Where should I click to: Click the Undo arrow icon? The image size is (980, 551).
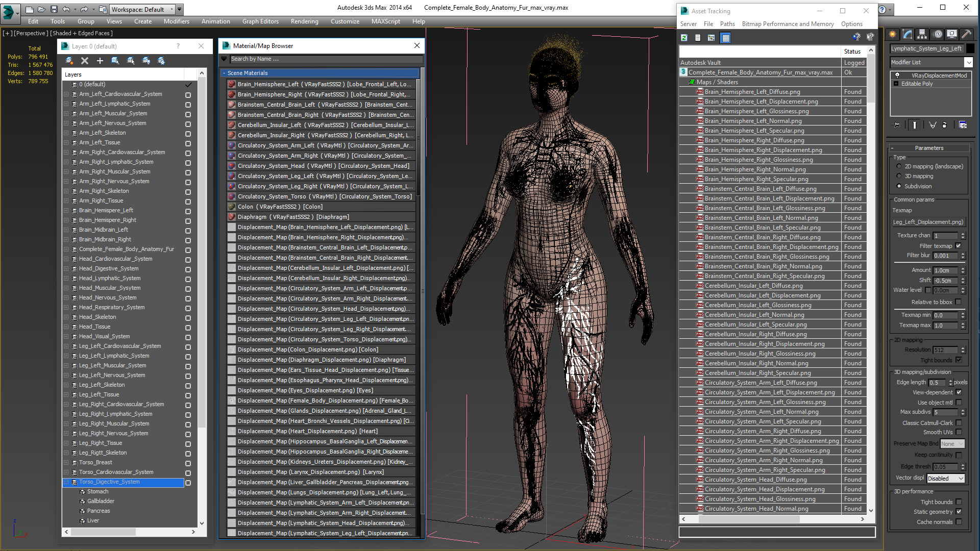click(66, 9)
